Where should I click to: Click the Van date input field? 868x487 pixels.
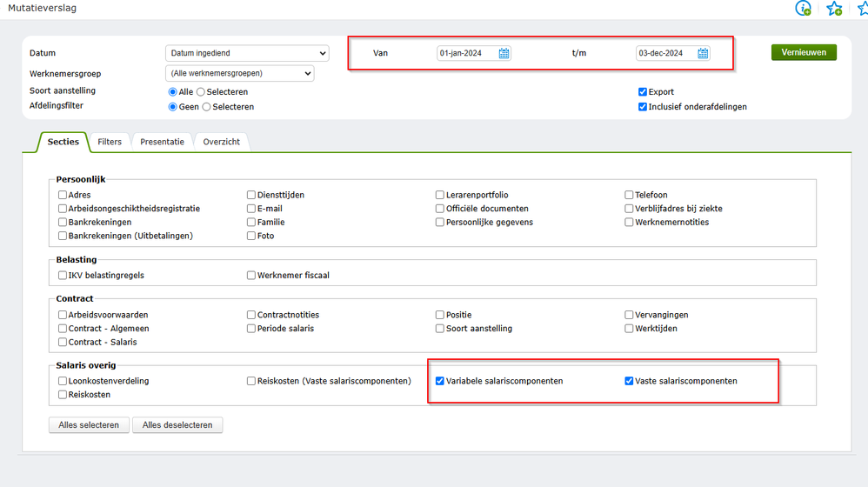click(x=467, y=53)
